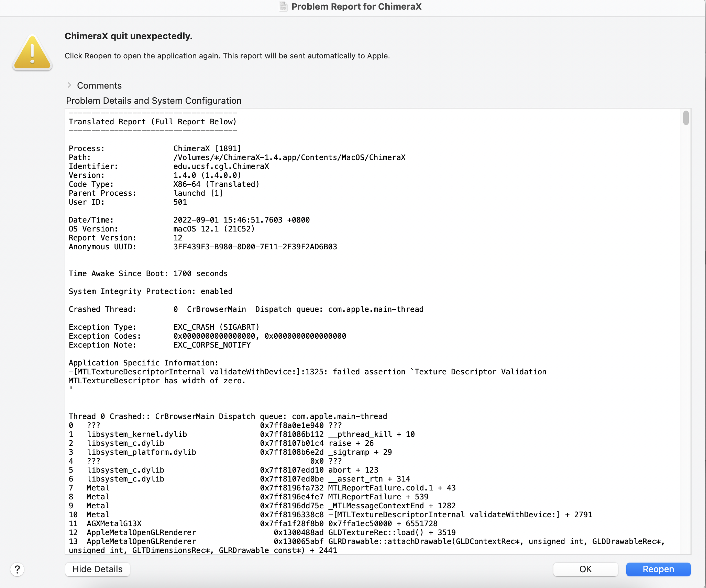The width and height of the screenshot is (706, 588).
Task: Click the yellow warning triangle icon
Action: coord(32,53)
